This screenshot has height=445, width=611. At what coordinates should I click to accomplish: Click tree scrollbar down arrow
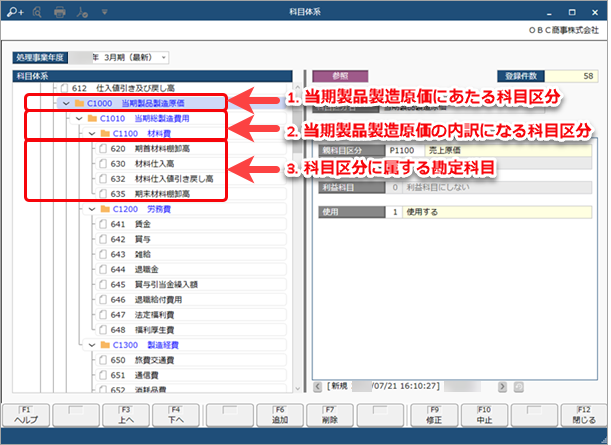click(x=298, y=388)
